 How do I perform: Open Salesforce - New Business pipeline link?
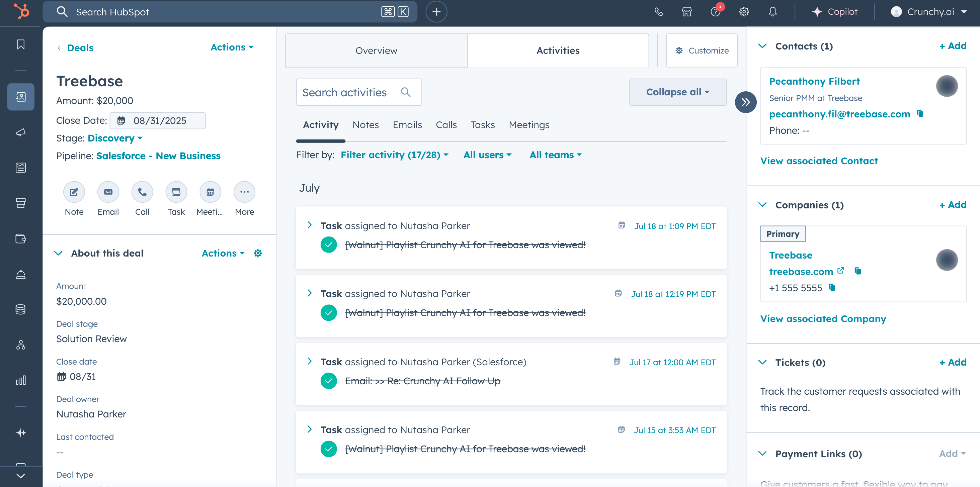[x=158, y=156]
